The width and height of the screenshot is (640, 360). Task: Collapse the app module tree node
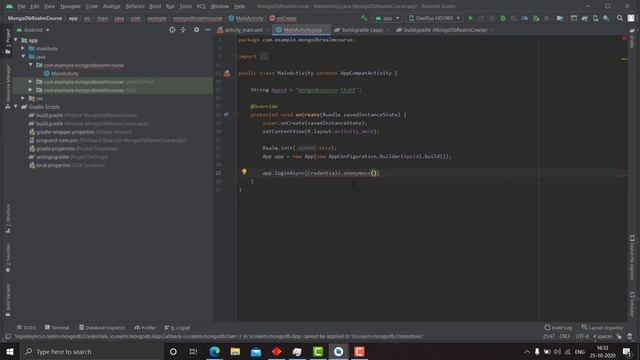point(16,40)
